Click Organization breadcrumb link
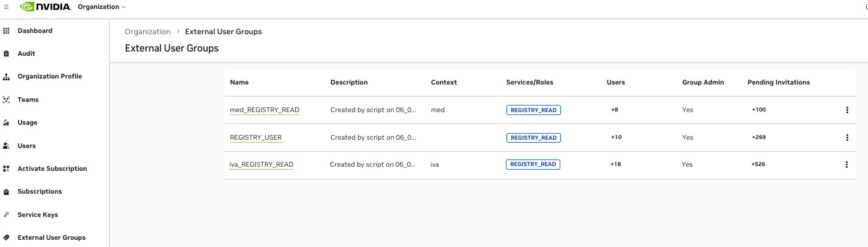The height and width of the screenshot is (247, 868). click(x=148, y=31)
